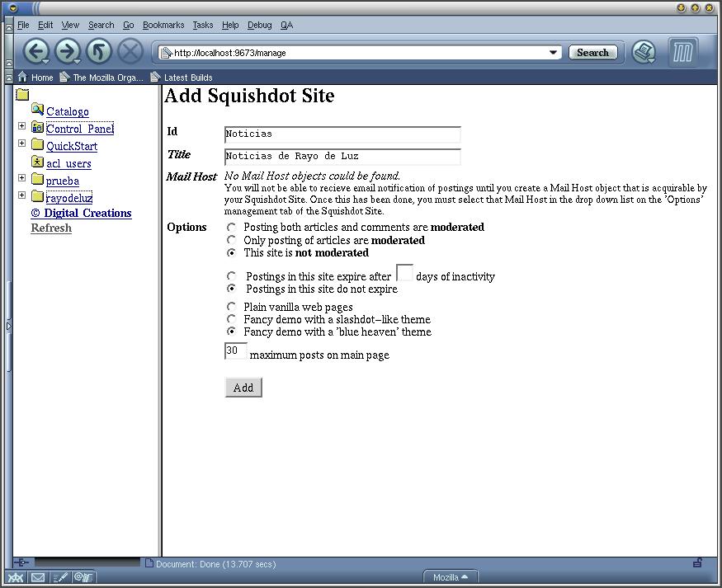Click the Digital Creations link
The height and width of the screenshot is (588, 722).
(x=81, y=213)
